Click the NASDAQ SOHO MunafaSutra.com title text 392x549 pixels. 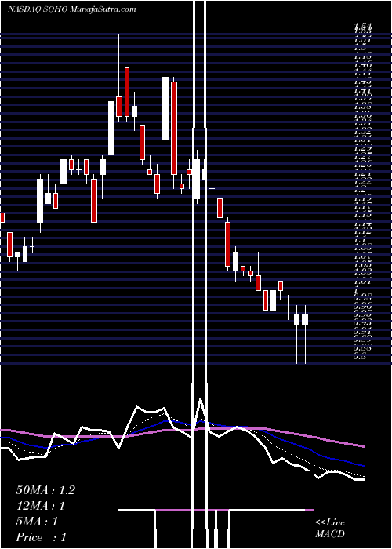(x=72, y=9)
